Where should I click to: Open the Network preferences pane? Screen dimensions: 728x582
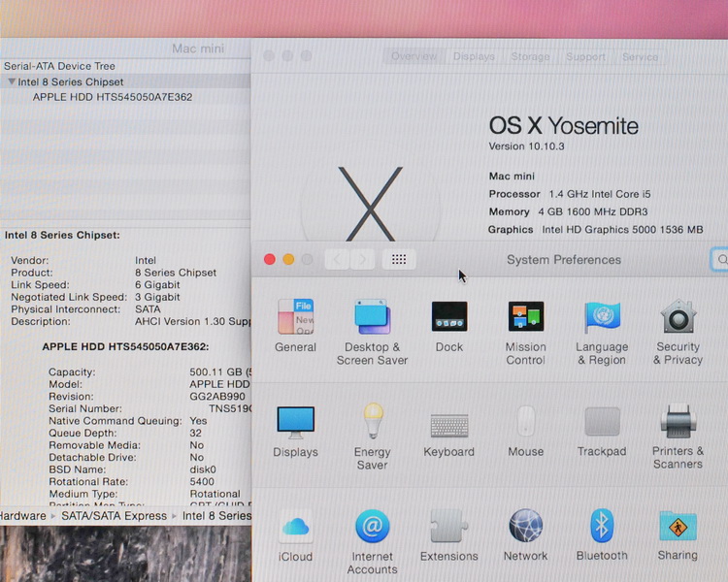pos(525,535)
